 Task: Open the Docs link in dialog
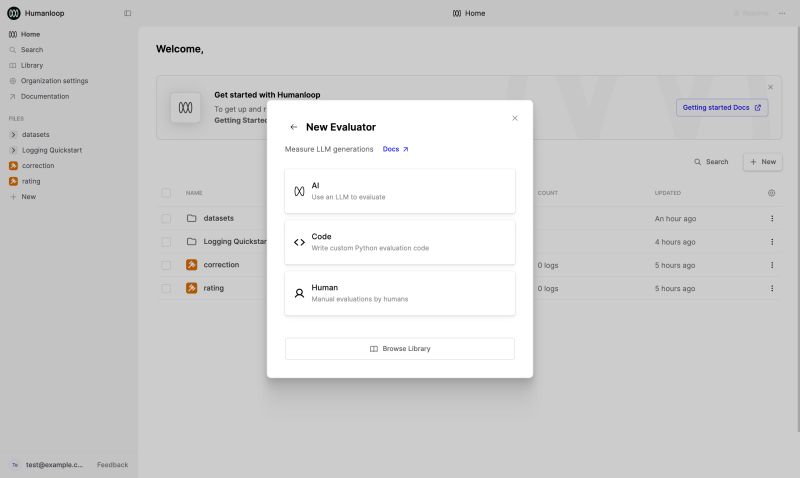(395, 149)
